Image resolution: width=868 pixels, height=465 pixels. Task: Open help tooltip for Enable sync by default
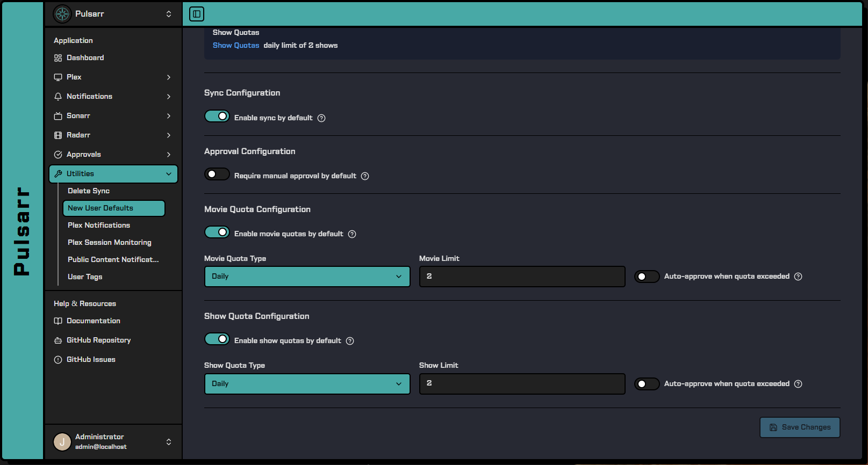(321, 118)
